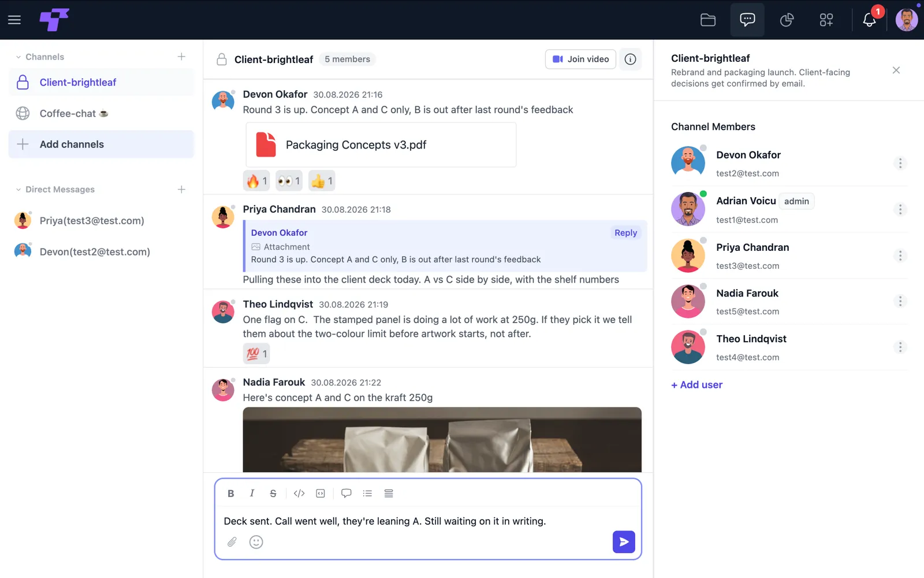Image resolution: width=924 pixels, height=578 pixels.
Task: Click the rightmost lines icon in the editor toolbar
Action: [x=389, y=493]
